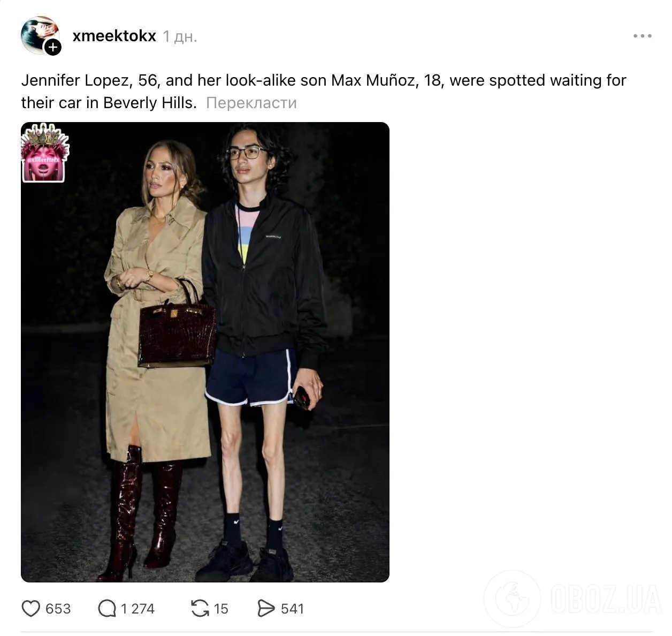Follow xmeektokx using the plus badge
Viewport: 672px width, 636px height.
[x=52, y=47]
